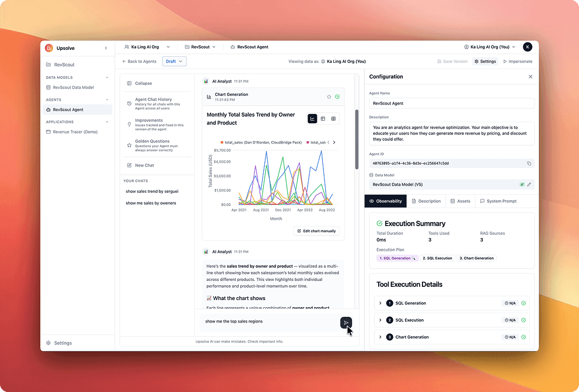Viewport: 579px width, 392px height.
Task: Switch to table grid view
Action: (x=333, y=119)
